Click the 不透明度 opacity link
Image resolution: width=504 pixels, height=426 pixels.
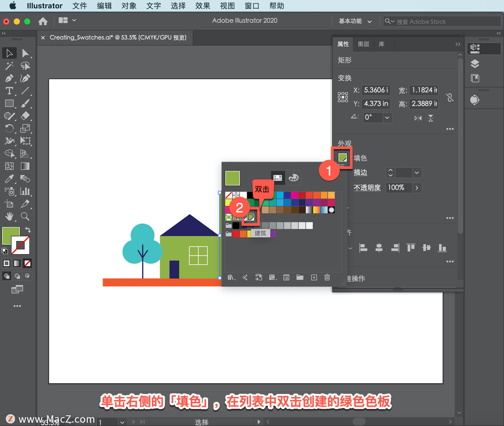point(367,188)
